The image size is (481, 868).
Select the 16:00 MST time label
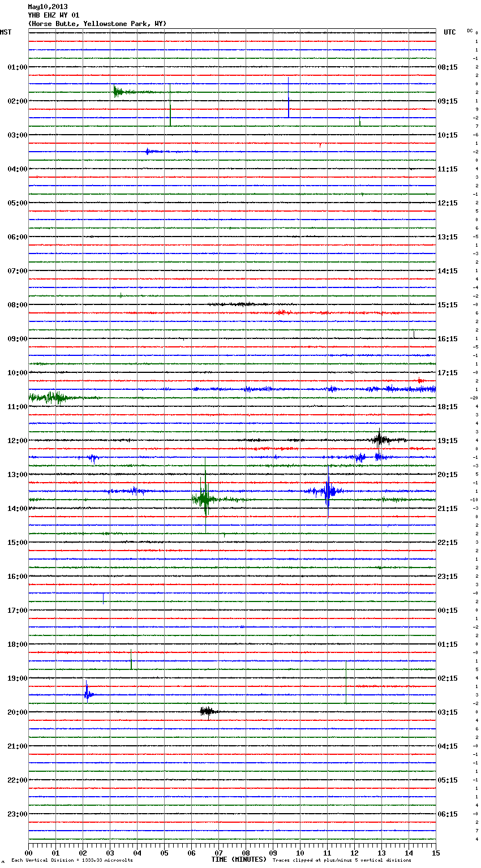click(x=18, y=577)
